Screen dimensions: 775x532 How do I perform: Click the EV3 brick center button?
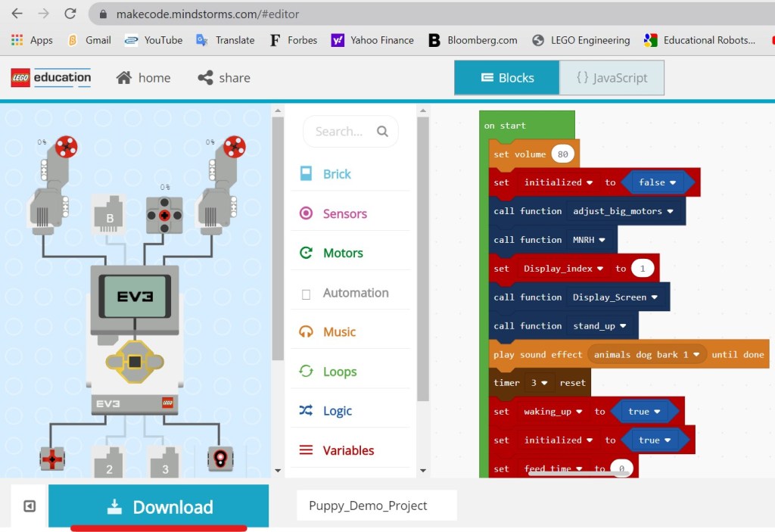point(134,362)
